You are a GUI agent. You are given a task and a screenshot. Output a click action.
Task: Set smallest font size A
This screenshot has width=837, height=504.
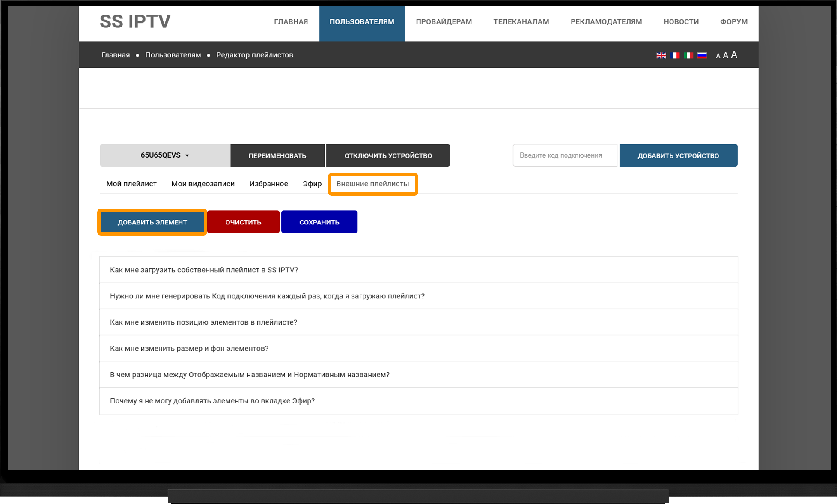[718, 56]
